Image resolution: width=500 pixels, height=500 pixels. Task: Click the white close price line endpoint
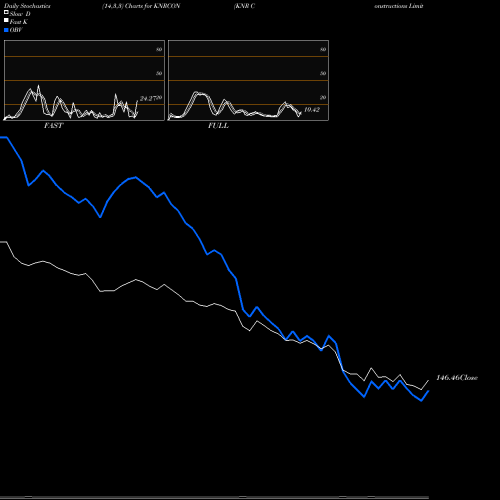point(428,381)
